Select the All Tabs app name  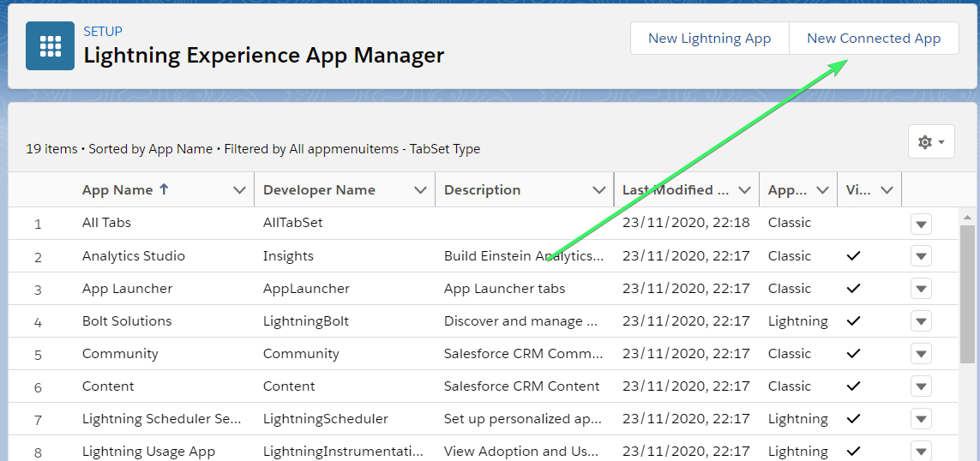106,223
